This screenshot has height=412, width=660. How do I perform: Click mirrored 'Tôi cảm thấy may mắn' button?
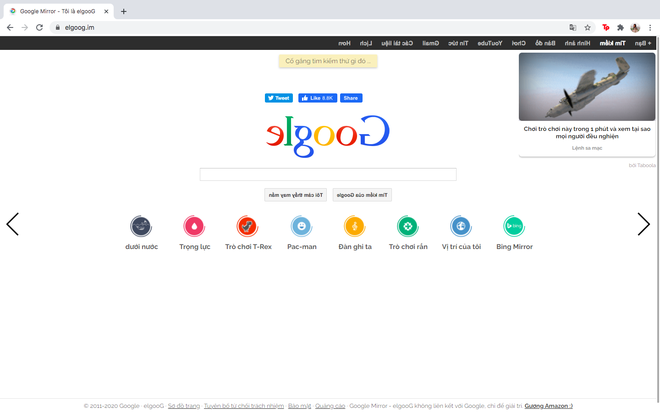click(x=295, y=195)
